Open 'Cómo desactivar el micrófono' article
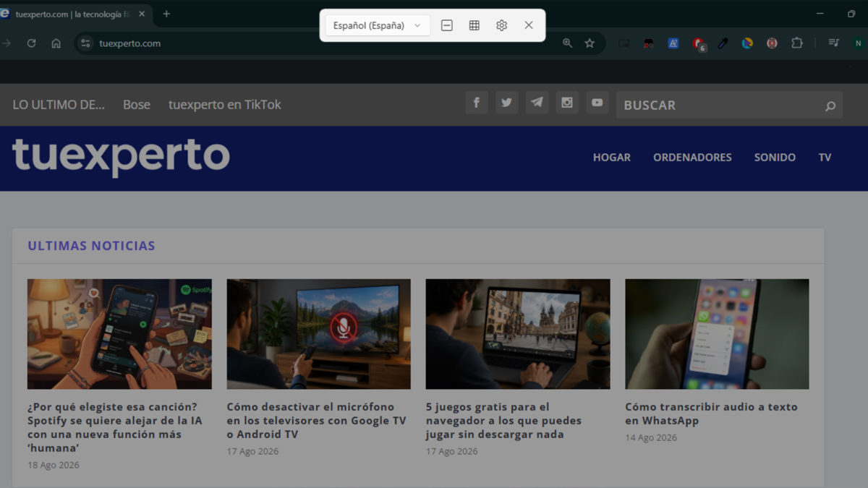868x488 pixels. (316, 421)
